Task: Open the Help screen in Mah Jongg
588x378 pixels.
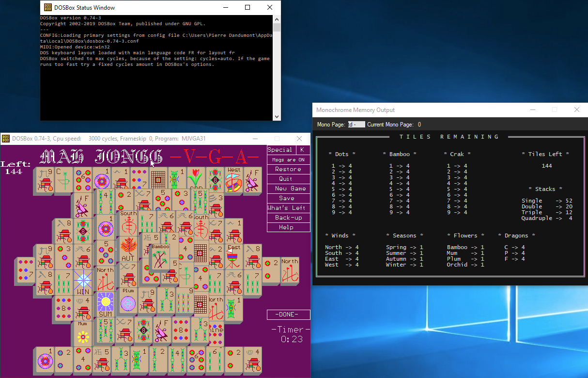Action: [288, 227]
